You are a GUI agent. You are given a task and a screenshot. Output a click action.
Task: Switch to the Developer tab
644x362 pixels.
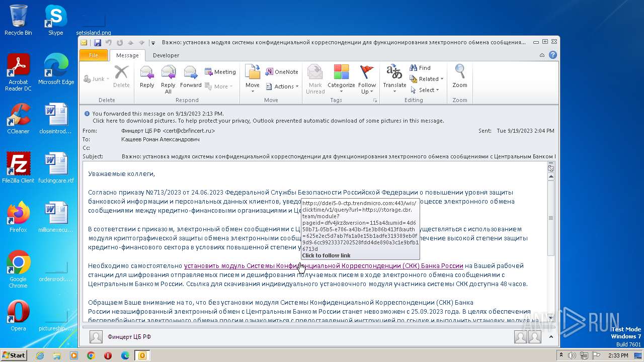point(166,55)
